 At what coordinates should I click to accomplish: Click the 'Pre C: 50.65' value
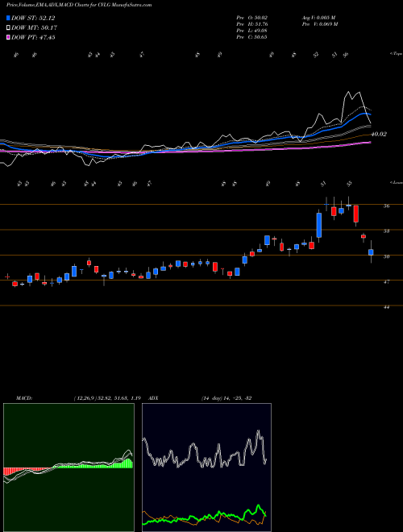[x=252, y=37]
